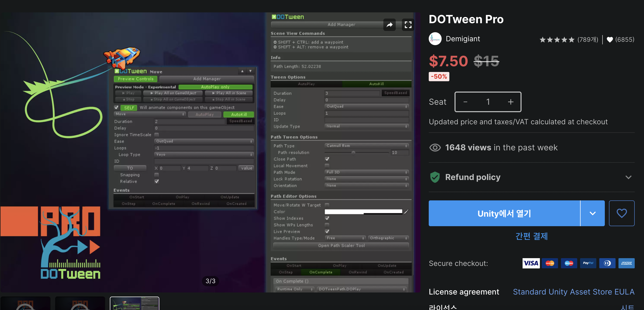Screen dimensions: 644x310
Task: Click the heart icon to wishlist the asset
Action: pyautogui.click(x=622, y=213)
